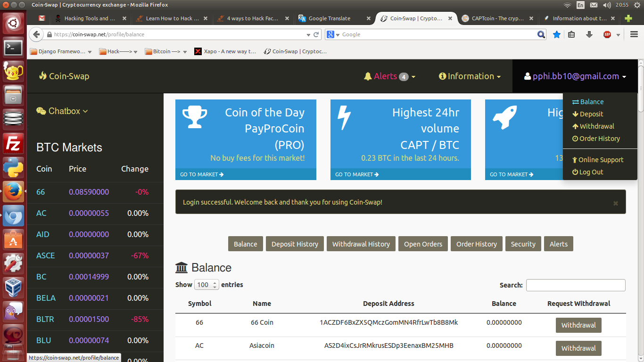The height and width of the screenshot is (362, 644).
Task: Sort the table by the Balance column
Action: pyautogui.click(x=504, y=304)
